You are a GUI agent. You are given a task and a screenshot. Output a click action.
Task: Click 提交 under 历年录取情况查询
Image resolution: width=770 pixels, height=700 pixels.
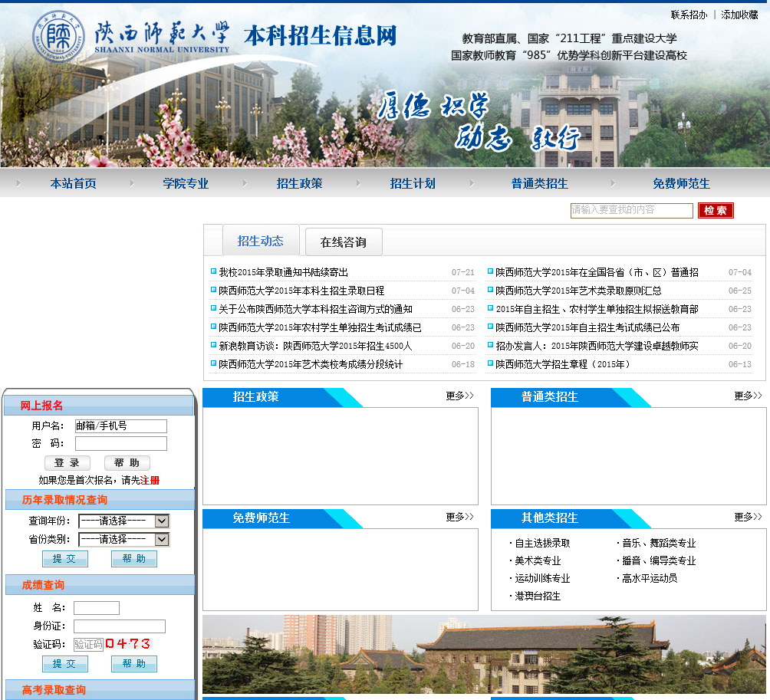[x=65, y=559]
